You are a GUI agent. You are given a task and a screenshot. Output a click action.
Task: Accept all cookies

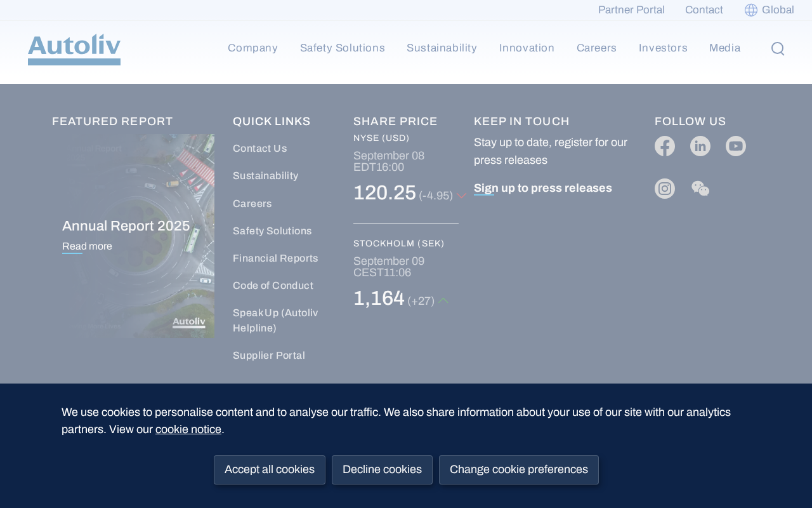(270, 470)
